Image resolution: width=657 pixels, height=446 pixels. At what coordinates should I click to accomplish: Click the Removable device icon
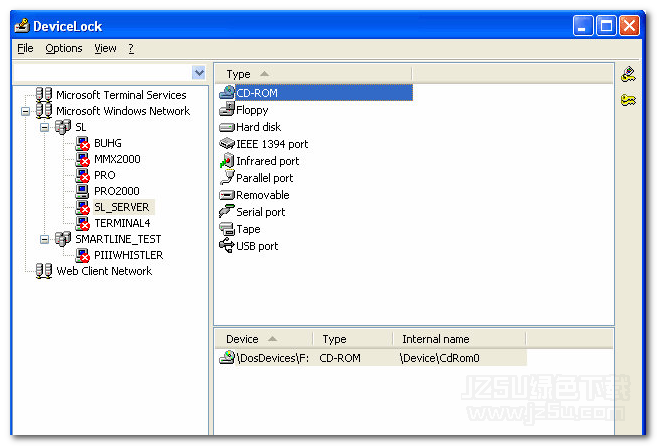point(227,195)
